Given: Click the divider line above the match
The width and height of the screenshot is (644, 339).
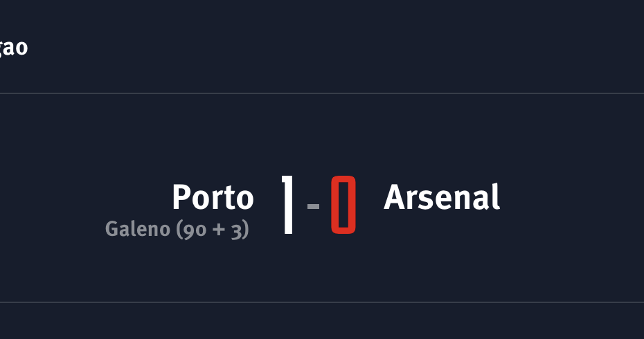Looking at the screenshot, I should point(322,93).
